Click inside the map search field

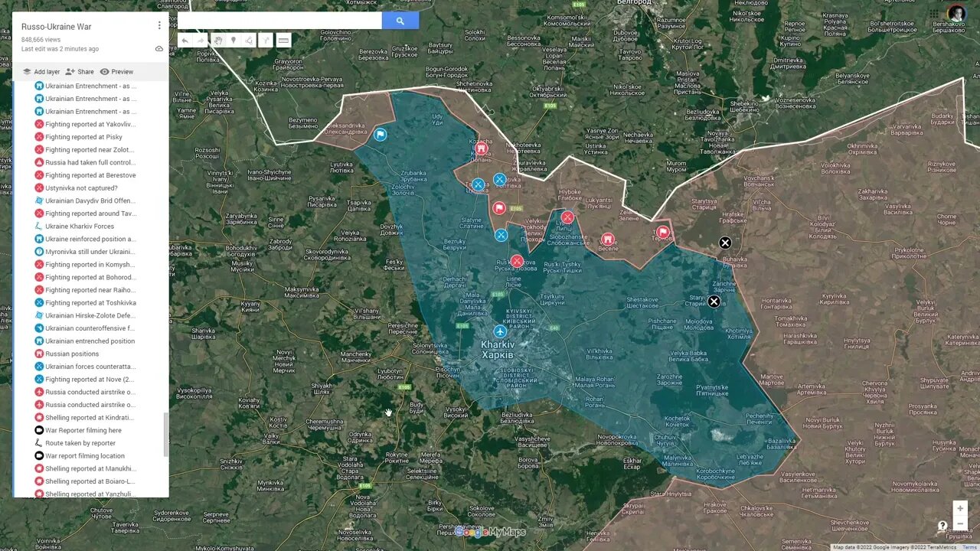click(x=279, y=21)
